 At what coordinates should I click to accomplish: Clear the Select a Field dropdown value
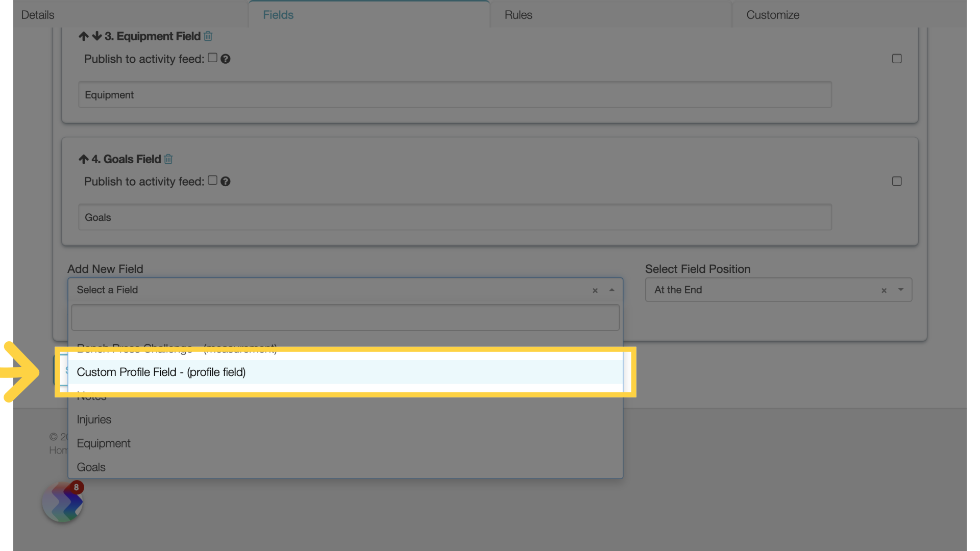click(595, 290)
